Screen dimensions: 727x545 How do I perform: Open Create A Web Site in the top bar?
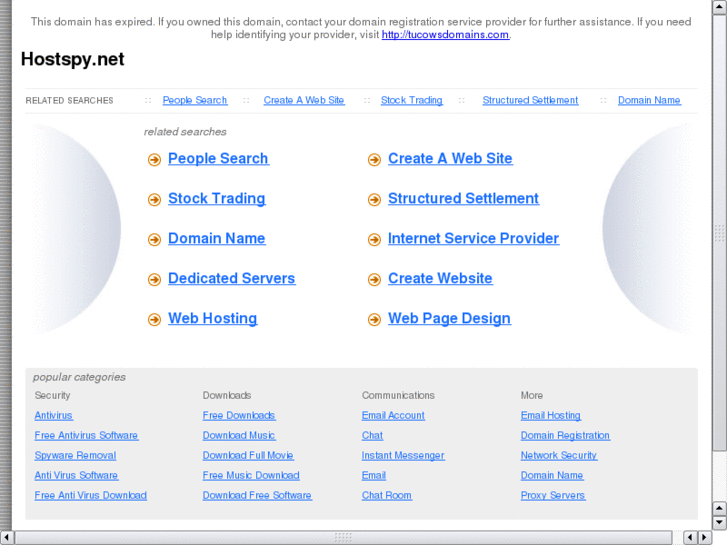[x=304, y=100]
